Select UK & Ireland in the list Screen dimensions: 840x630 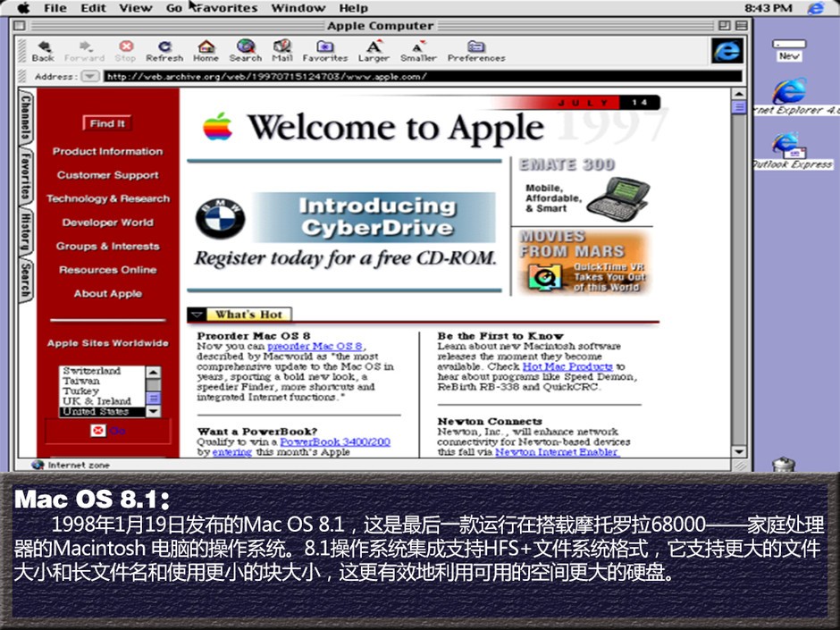pyautogui.click(x=101, y=401)
